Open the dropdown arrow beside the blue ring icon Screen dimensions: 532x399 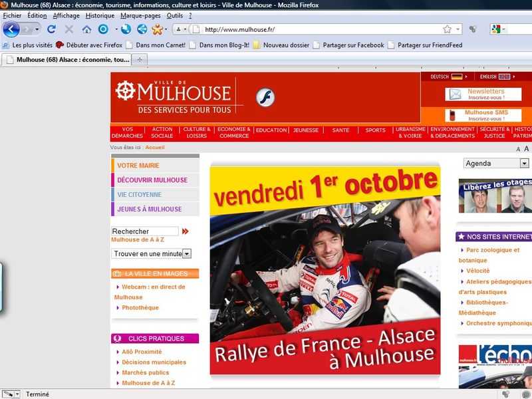pyautogui.click(x=116, y=29)
